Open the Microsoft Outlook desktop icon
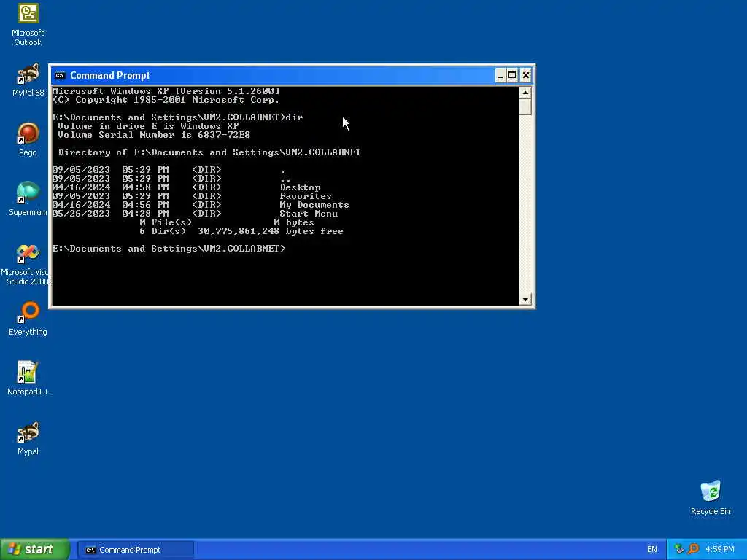The width and height of the screenshot is (747, 560). [28, 25]
